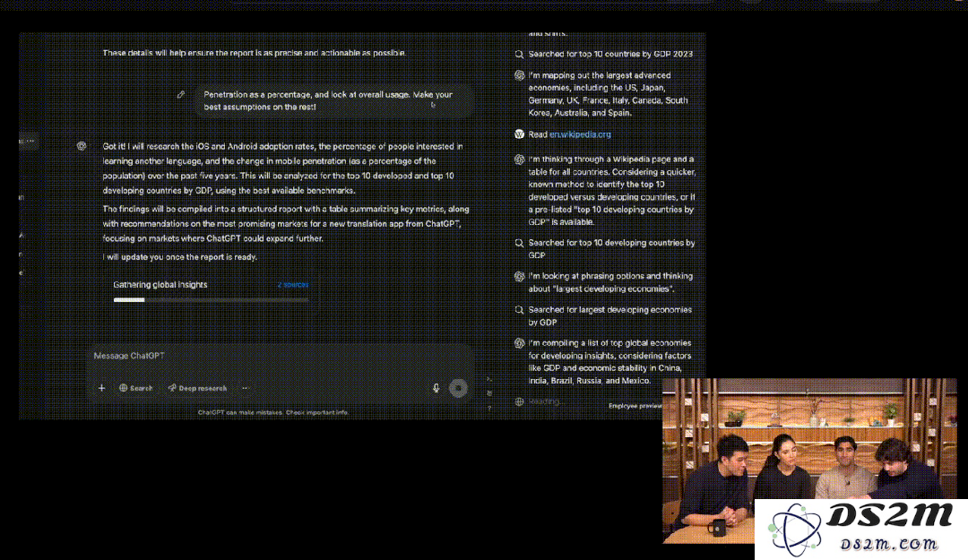Click the microphone dictation icon
The image size is (968, 560).
pos(436,388)
